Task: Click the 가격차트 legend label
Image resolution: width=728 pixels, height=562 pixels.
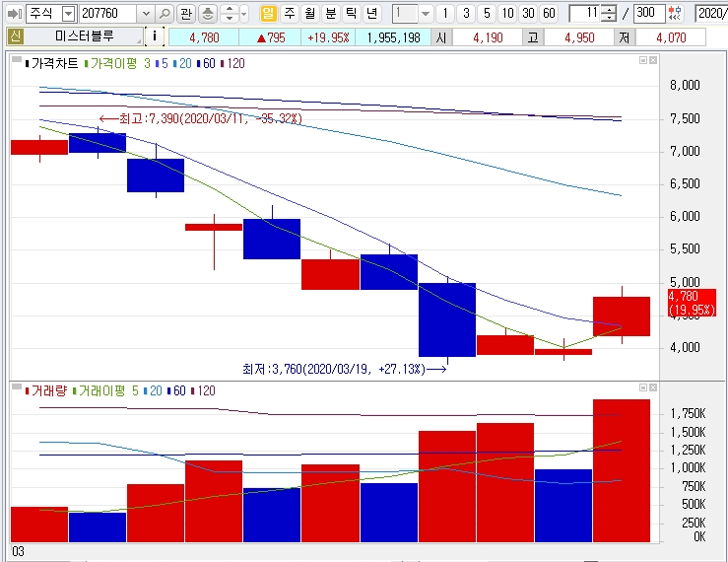Action: click(52, 64)
